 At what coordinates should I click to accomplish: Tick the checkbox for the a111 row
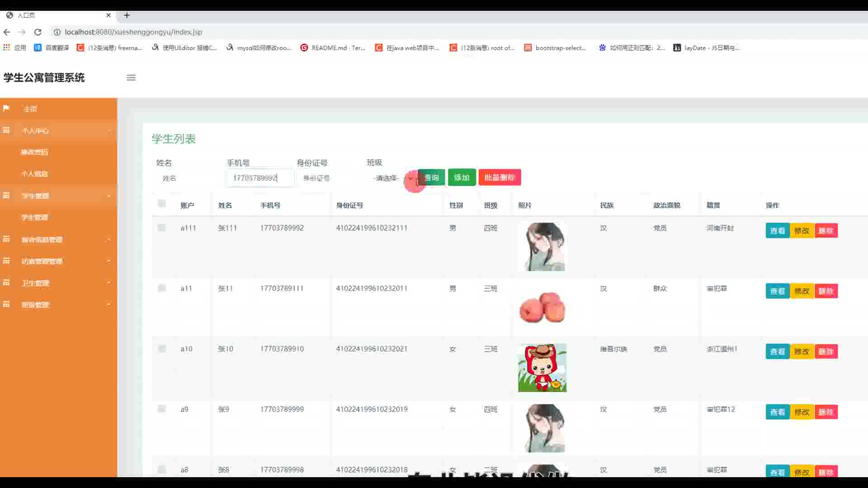[x=162, y=228]
